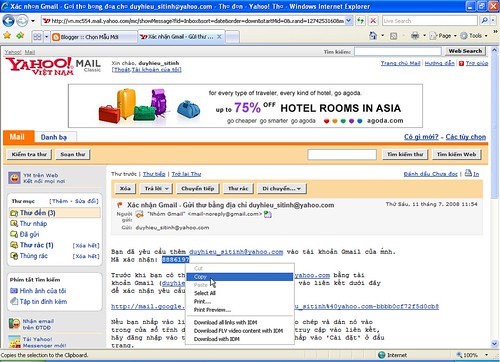The image size is (500, 362).
Task: Open the recent pages dropdown arrow
Action: (x=33, y=21)
